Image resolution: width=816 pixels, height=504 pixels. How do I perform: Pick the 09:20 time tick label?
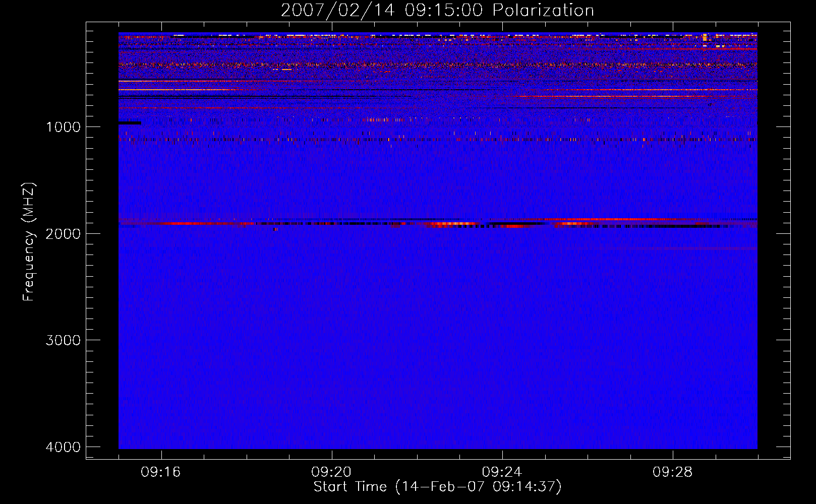coord(331,472)
